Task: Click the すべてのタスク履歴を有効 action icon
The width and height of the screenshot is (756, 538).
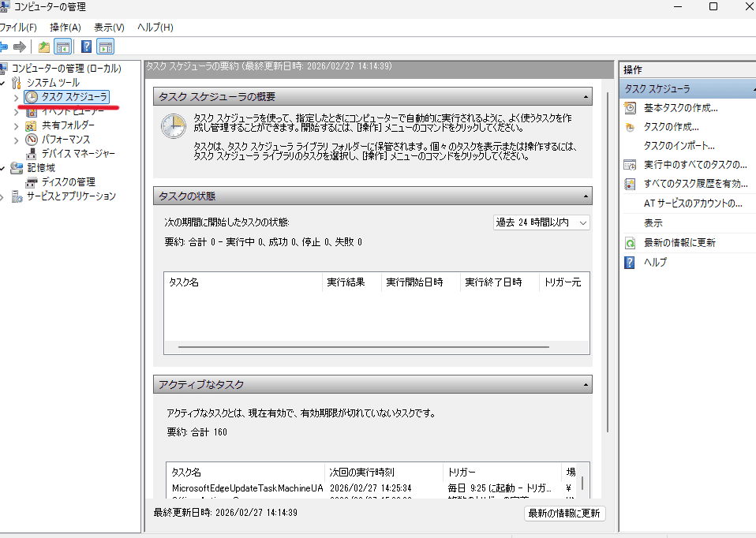Action: (x=630, y=184)
